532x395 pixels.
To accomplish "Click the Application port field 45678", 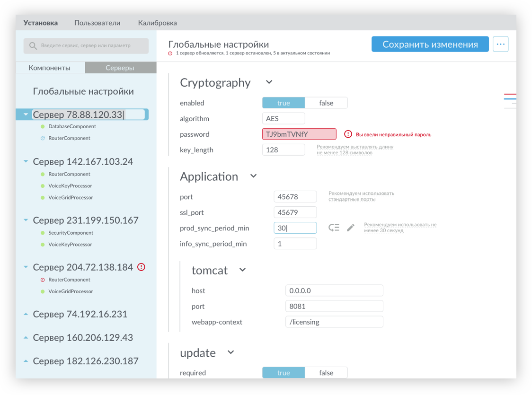I will coord(295,197).
